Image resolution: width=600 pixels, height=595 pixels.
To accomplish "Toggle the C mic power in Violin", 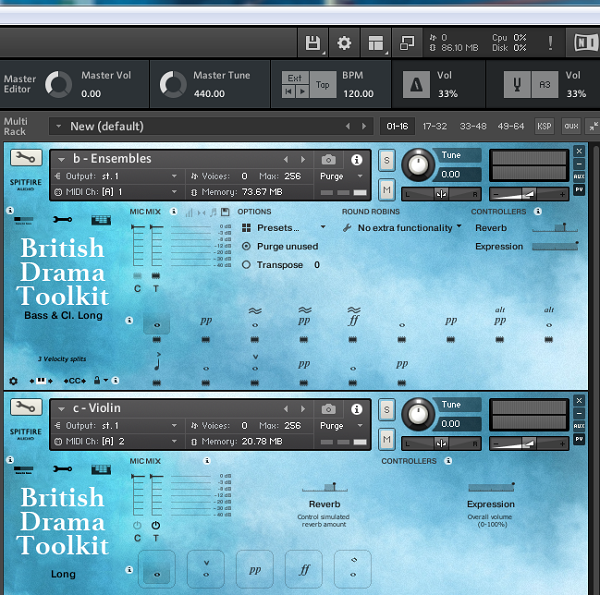I will [x=137, y=525].
